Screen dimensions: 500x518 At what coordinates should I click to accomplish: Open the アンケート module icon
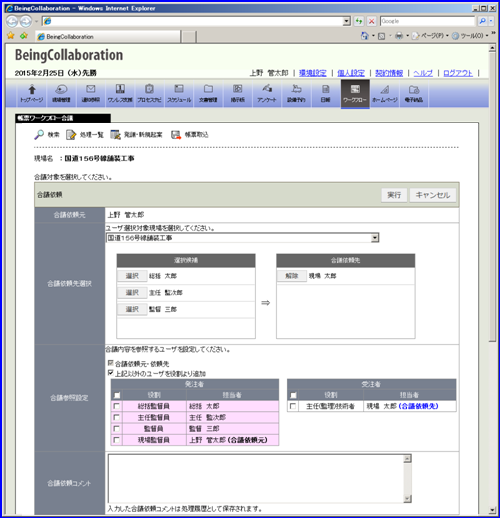point(267,94)
